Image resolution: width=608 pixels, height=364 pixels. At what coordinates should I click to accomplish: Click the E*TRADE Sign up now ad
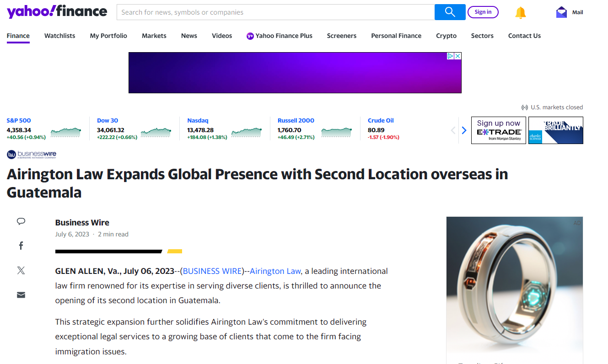tap(499, 130)
